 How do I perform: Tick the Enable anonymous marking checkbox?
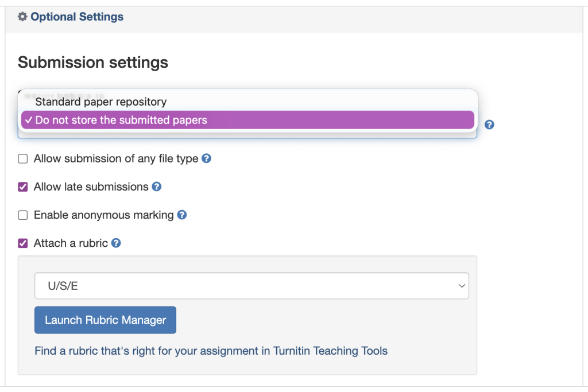[x=23, y=216]
